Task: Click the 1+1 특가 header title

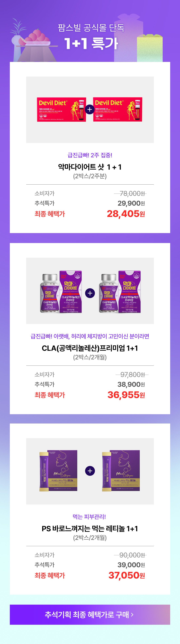Action: [x=91, y=43]
